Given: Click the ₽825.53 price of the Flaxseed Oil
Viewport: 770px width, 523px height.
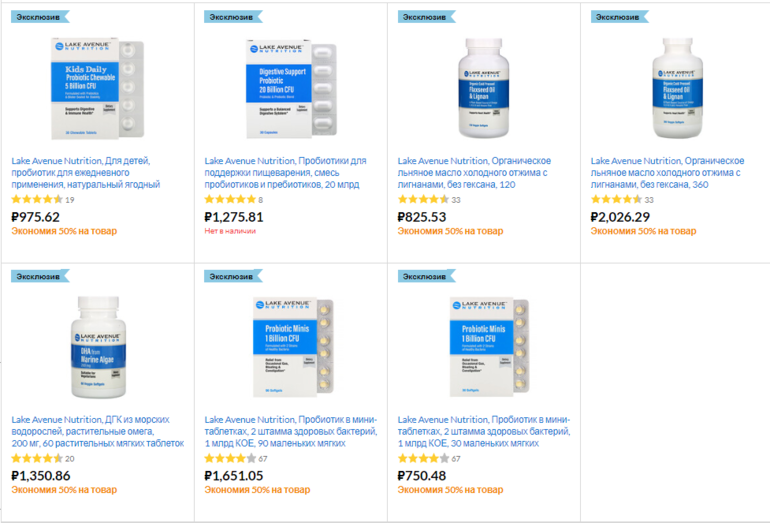Looking at the screenshot, I should 422,216.
